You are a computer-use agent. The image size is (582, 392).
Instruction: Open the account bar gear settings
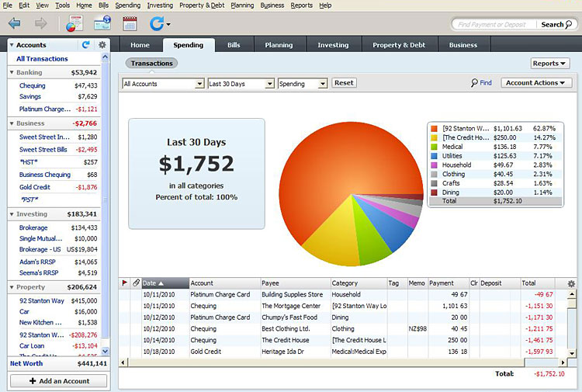click(102, 46)
